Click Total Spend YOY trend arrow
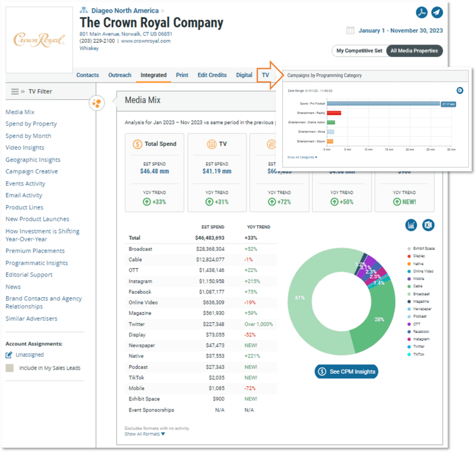The width and height of the screenshot is (476, 452). coord(147,202)
